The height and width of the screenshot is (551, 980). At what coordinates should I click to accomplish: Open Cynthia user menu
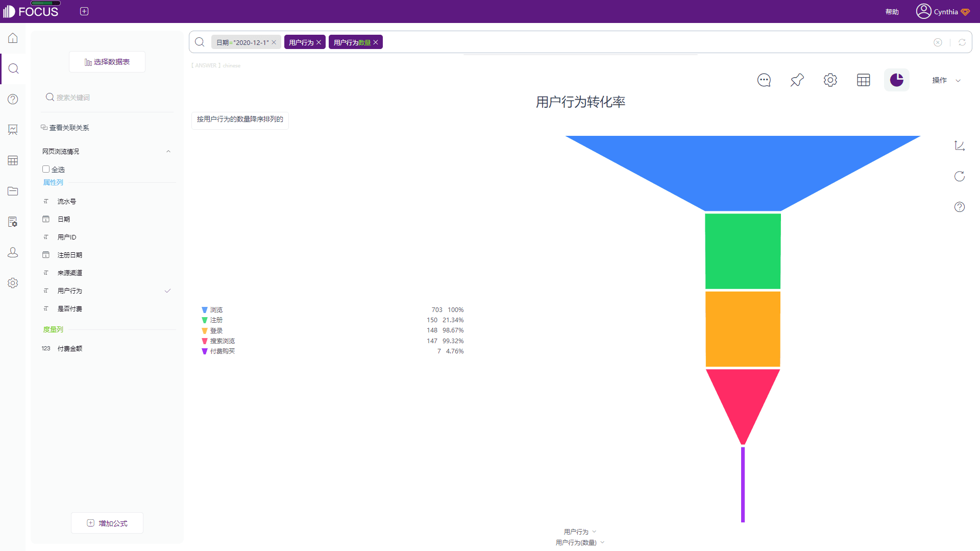946,12
